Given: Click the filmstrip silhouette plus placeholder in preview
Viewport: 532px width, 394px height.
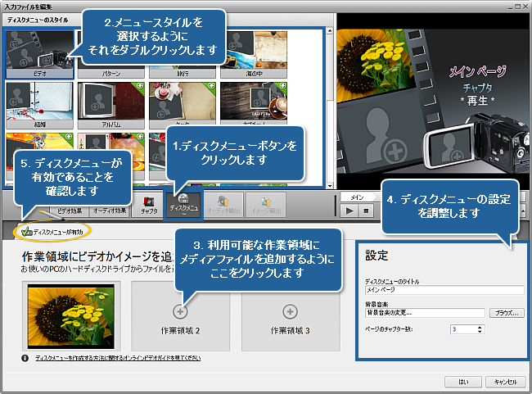Looking at the screenshot, I should [395, 152].
